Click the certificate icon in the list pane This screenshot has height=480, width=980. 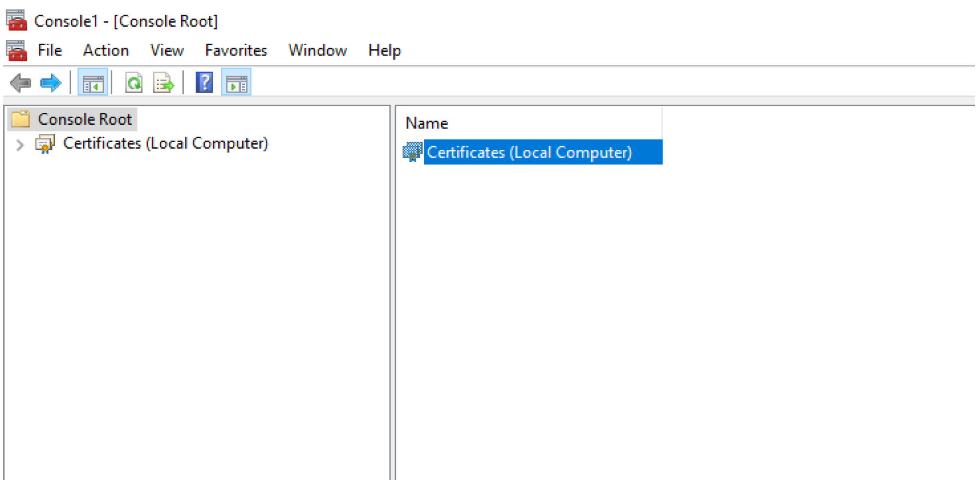412,152
